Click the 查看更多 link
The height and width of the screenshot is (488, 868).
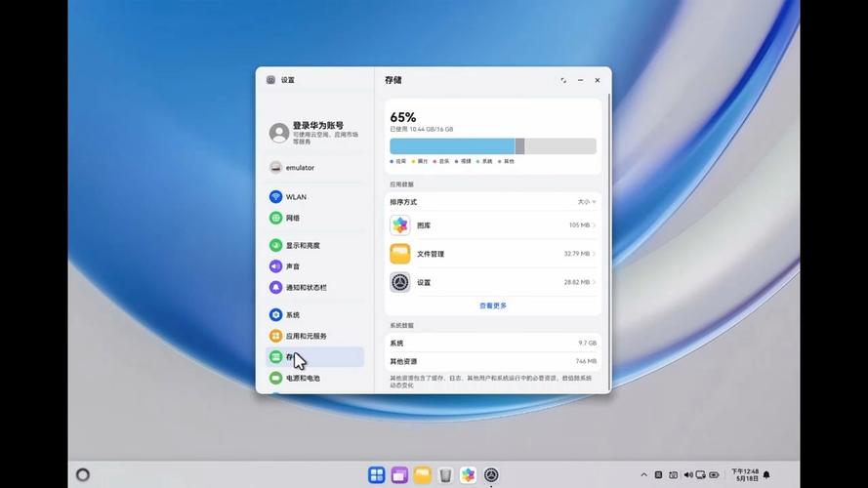point(493,305)
